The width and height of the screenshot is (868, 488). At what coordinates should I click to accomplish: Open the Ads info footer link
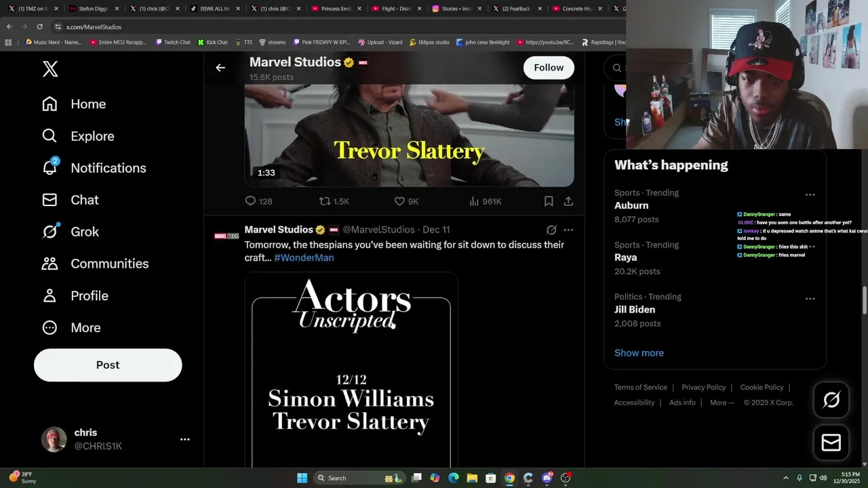pyautogui.click(x=682, y=403)
